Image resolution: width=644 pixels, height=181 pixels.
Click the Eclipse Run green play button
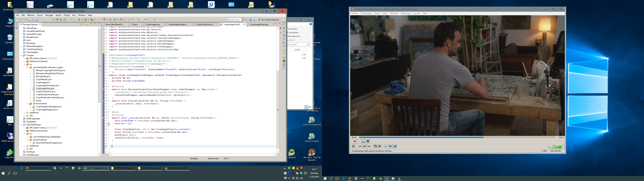point(86,20)
